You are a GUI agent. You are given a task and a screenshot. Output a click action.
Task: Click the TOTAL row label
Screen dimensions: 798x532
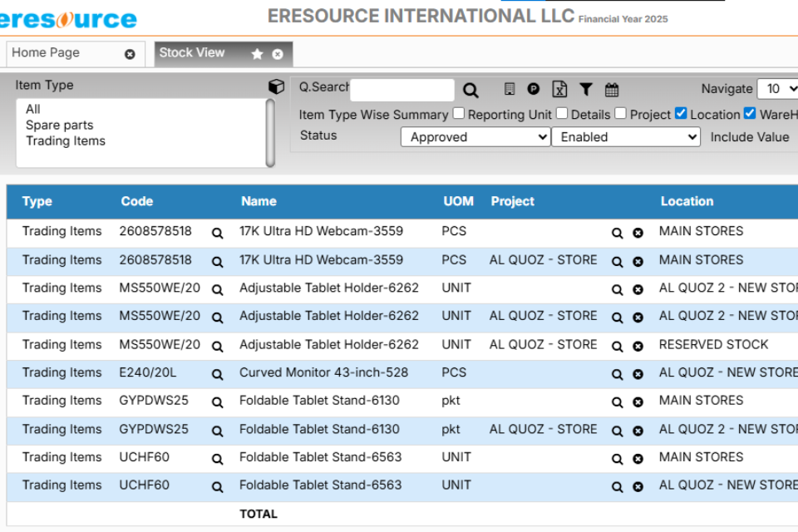coord(259,514)
